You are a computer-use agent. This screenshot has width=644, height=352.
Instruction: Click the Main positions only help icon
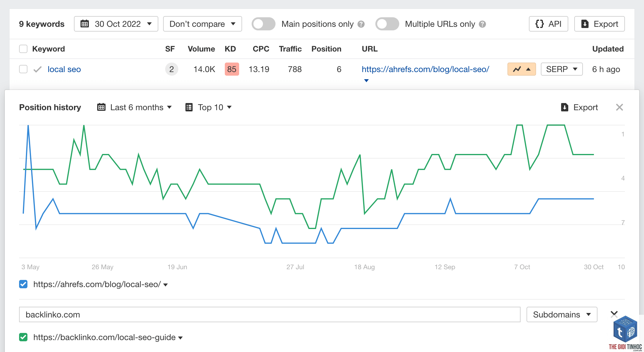click(361, 24)
